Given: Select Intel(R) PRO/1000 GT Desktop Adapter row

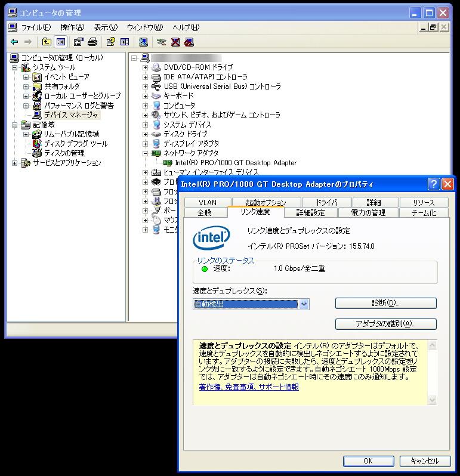Looking at the screenshot, I should [x=236, y=163].
